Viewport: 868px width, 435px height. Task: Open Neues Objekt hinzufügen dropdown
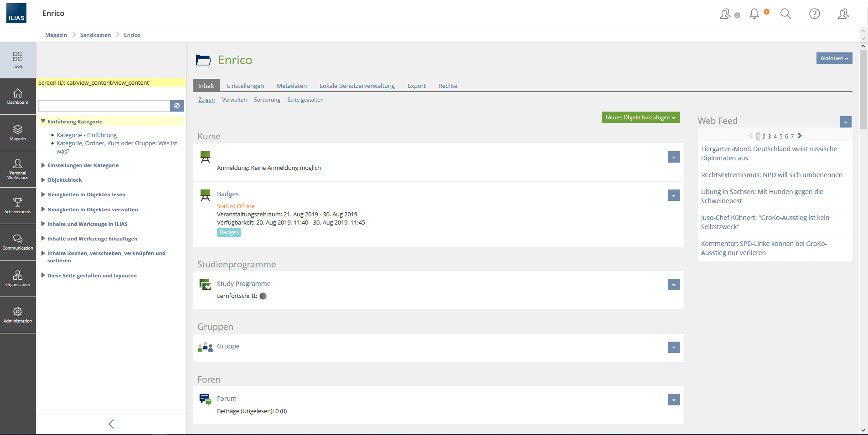(x=640, y=118)
